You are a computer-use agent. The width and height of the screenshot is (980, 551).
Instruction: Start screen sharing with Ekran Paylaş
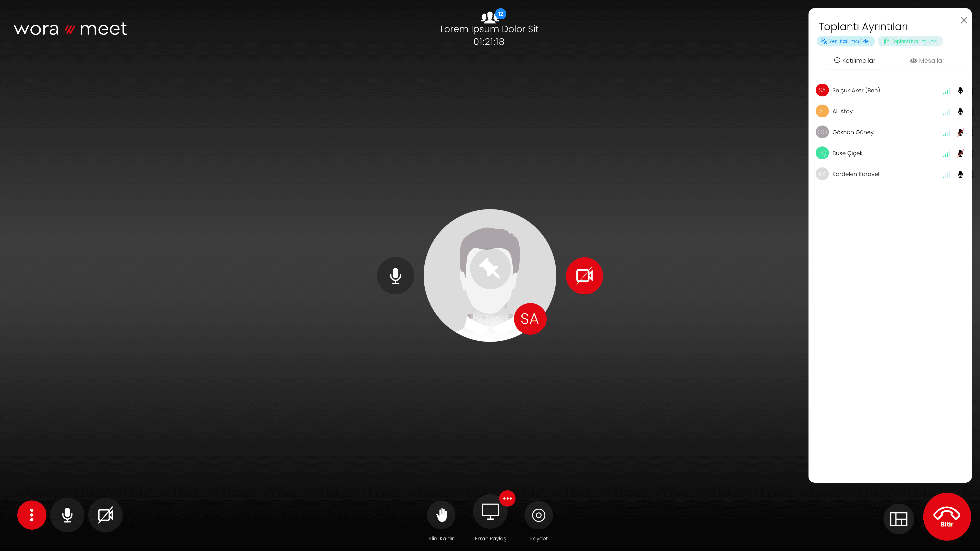pyautogui.click(x=490, y=511)
